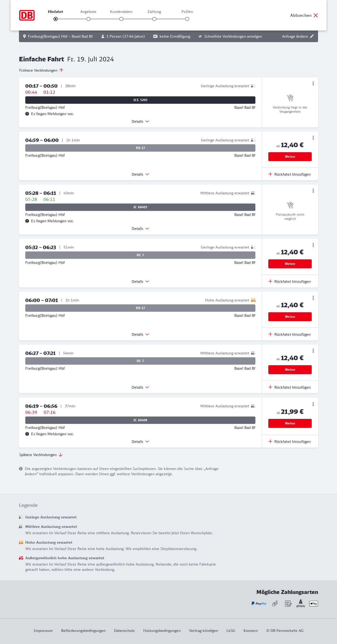
Task: Click the giropay payment icon
Action: (301, 603)
